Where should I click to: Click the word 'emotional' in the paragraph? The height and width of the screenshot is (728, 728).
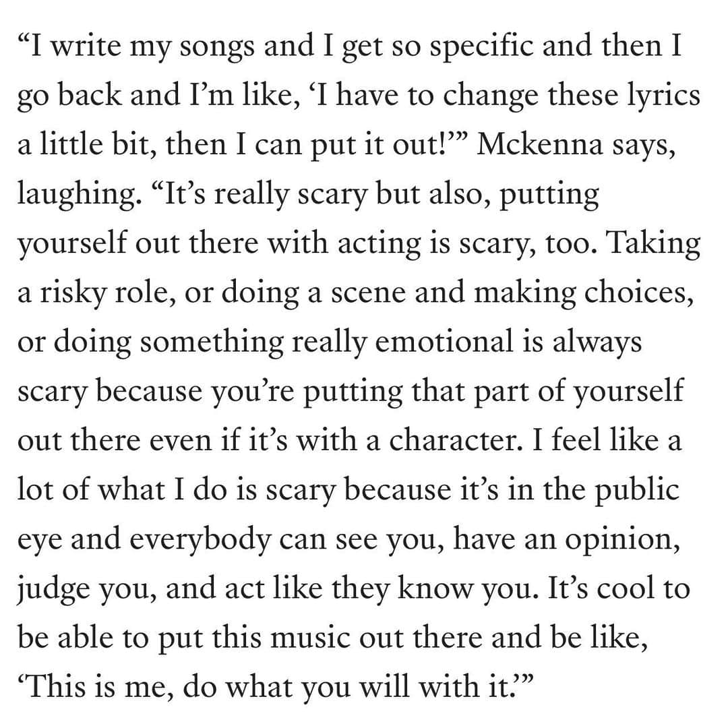pyautogui.click(x=444, y=341)
